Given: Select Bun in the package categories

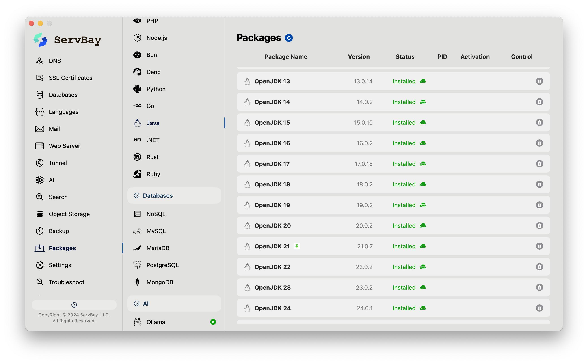Looking at the screenshot, I should (x=145, y=55).
